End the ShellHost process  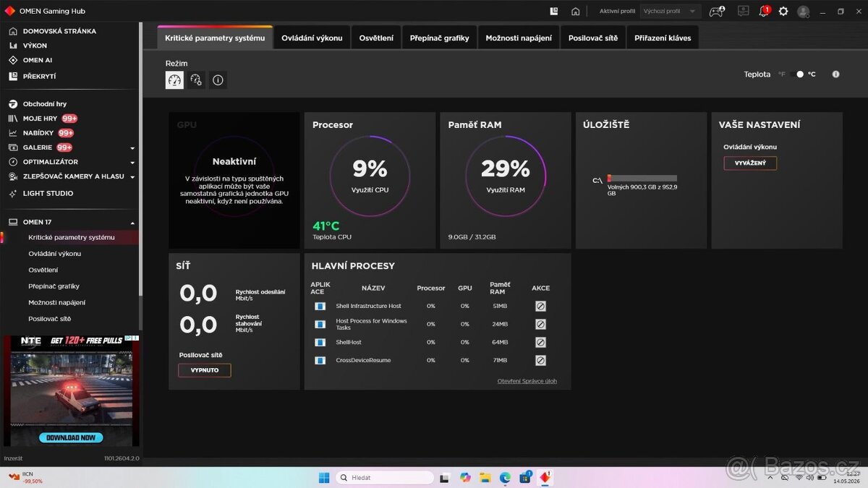pos(540,343)
